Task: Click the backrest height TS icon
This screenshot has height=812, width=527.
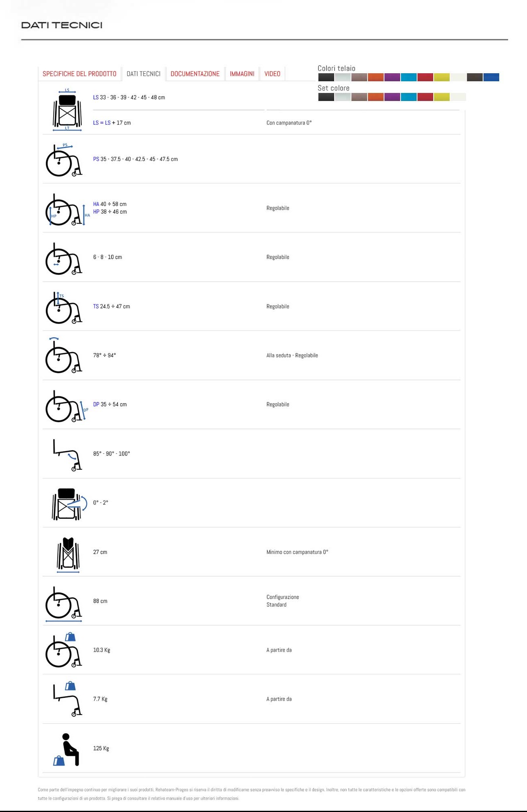Action: tap(64, 308)
